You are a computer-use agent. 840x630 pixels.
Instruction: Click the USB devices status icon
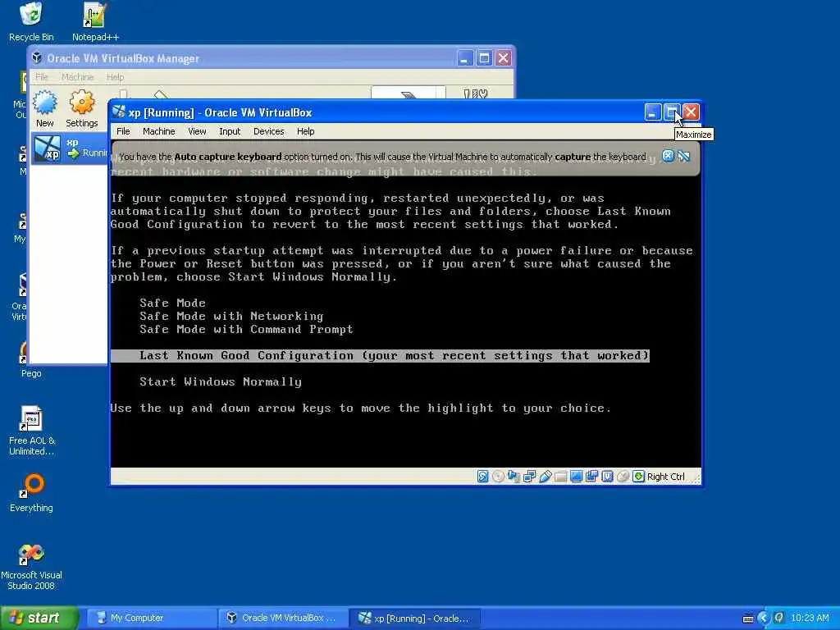pos(545,477)
